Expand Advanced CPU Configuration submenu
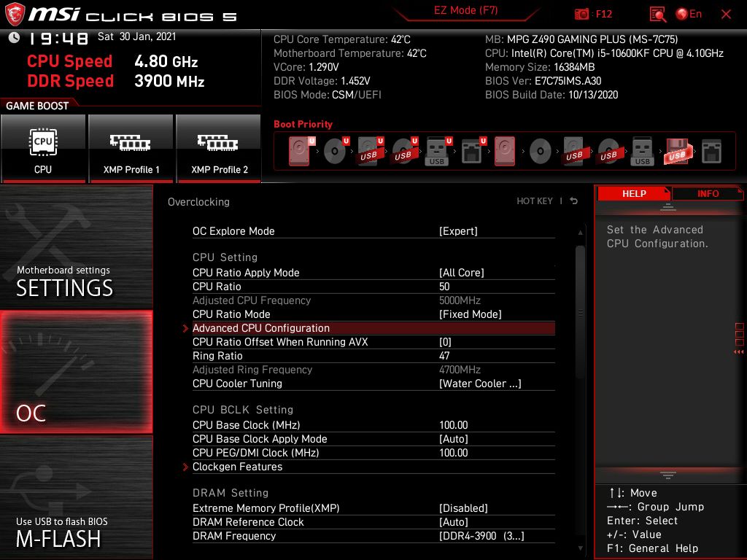 (x=373, y=328)
